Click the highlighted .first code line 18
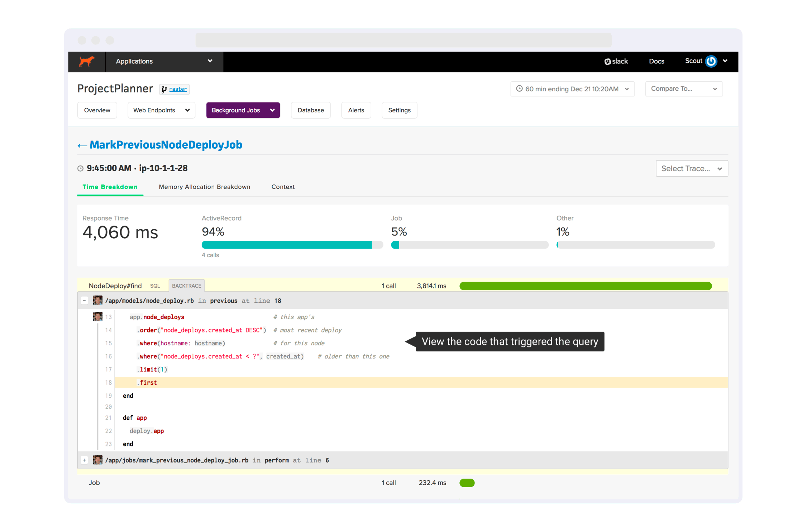The image size is (807, 532). point(421,382)
